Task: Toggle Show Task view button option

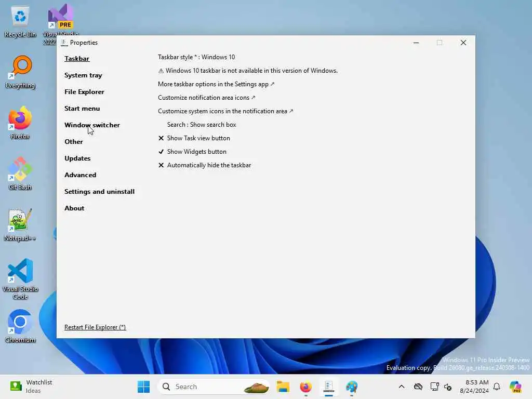Action: tap(194, 138)
